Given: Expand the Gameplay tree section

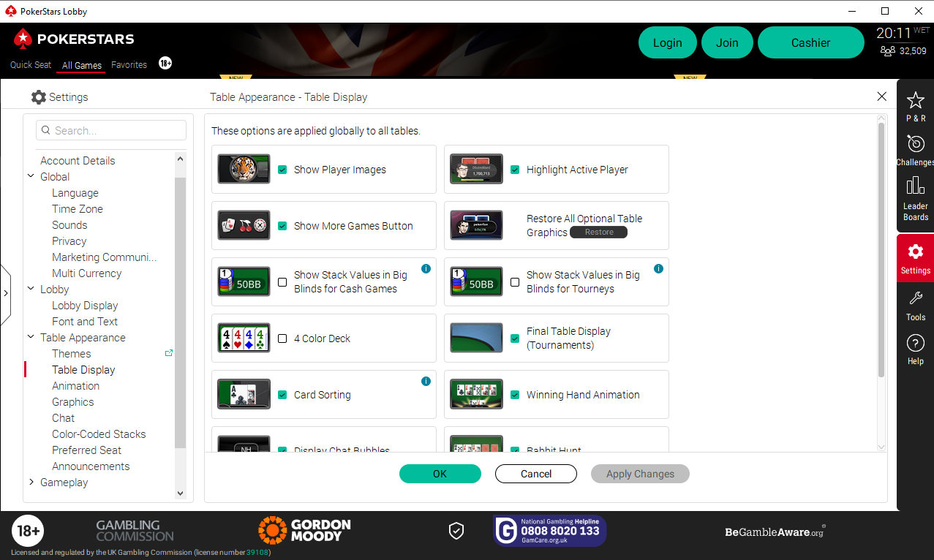Looking at the screenshot, I should (31, 482).
